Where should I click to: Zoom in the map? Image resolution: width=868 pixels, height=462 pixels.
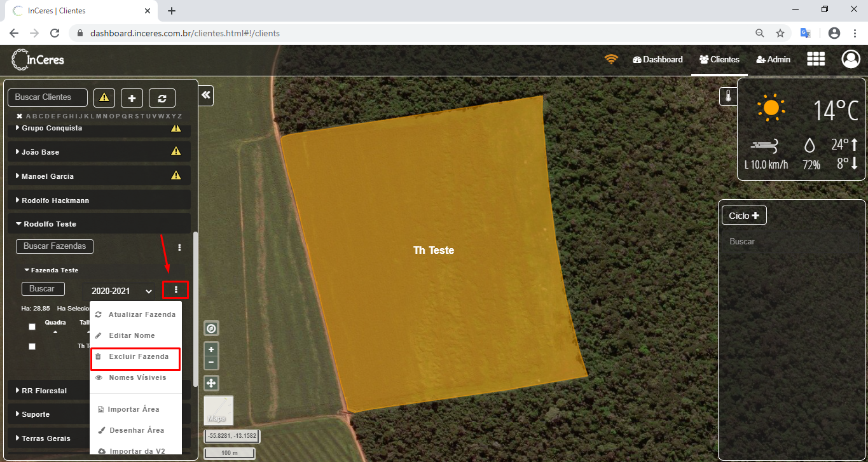pos(211,349)
